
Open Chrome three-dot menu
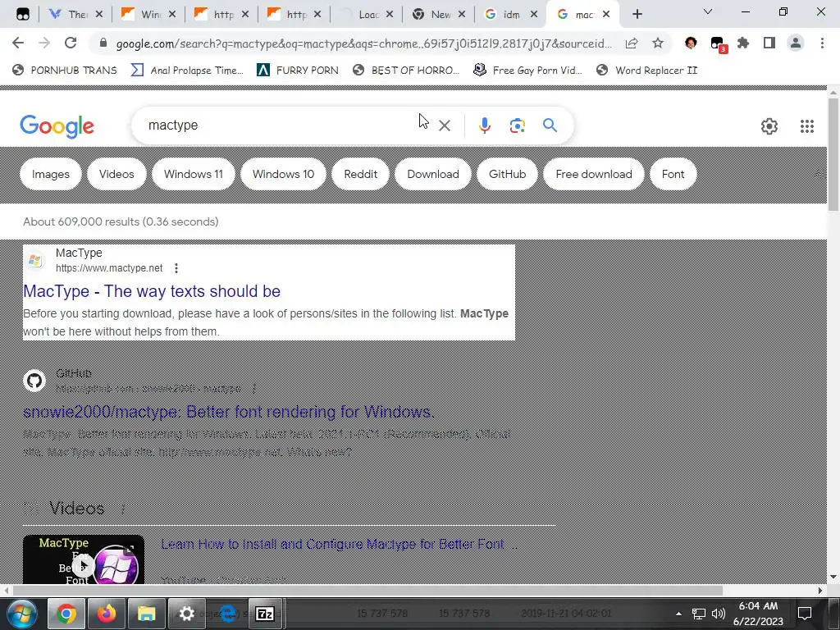coord(822,43)
